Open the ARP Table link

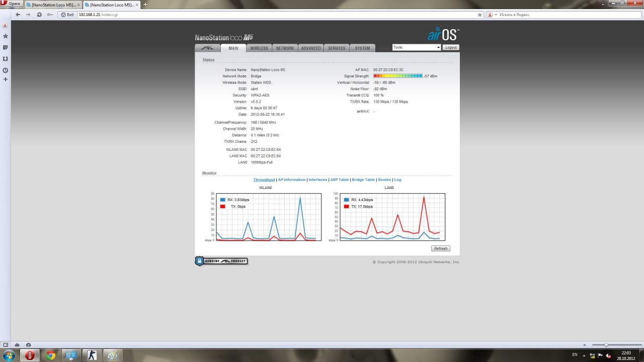(340, 179)
